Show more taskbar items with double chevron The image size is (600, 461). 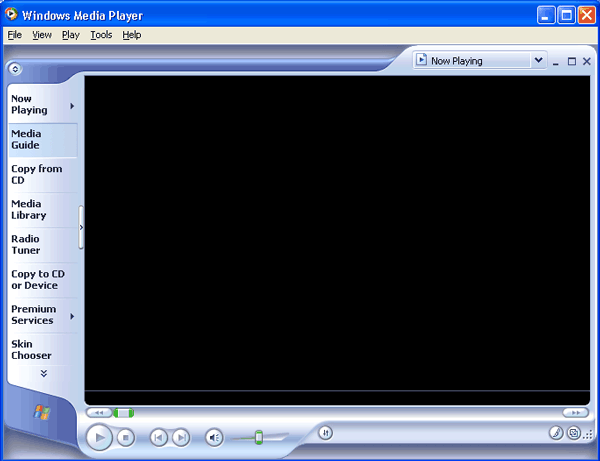pyautogui.click(x=43, y=374)
